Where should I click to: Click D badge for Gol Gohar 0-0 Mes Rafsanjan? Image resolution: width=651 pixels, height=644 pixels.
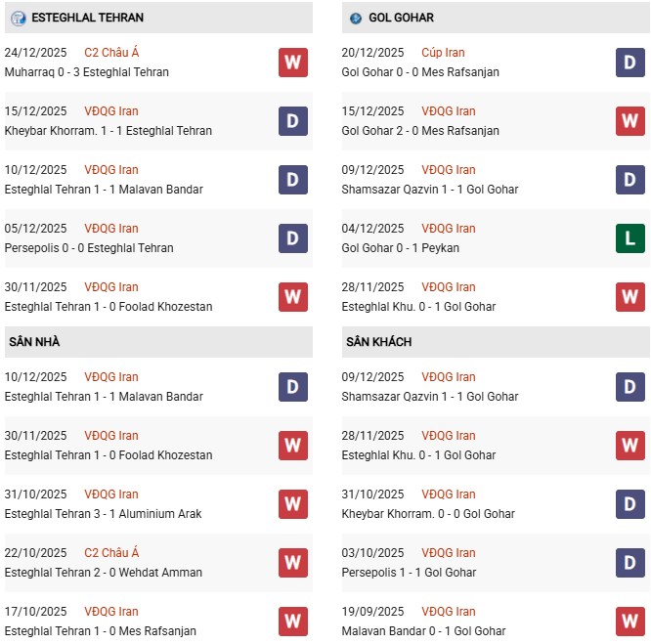coord(629,63)
